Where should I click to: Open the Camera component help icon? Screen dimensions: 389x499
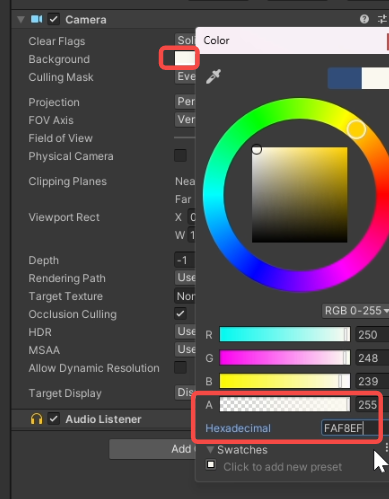click(x=364, y=19)
